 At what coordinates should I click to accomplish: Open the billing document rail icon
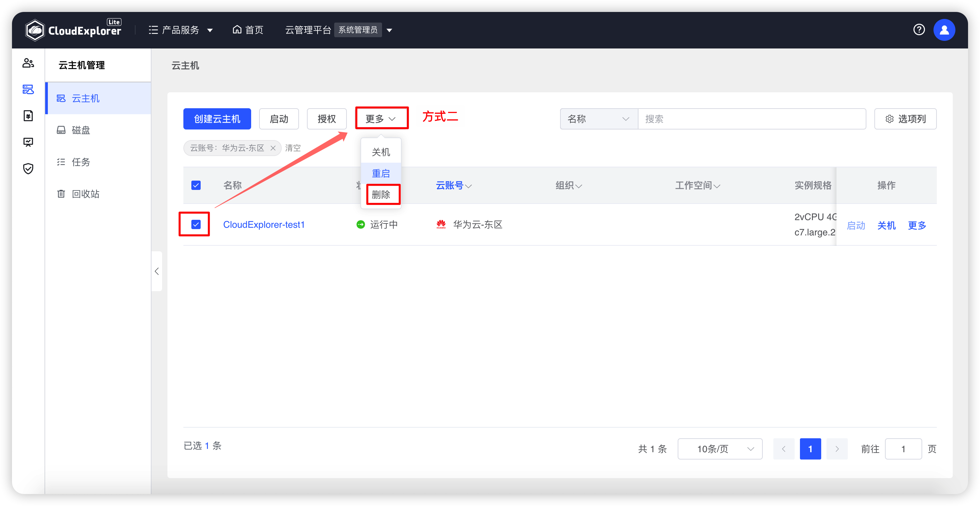tap(28, 116)
